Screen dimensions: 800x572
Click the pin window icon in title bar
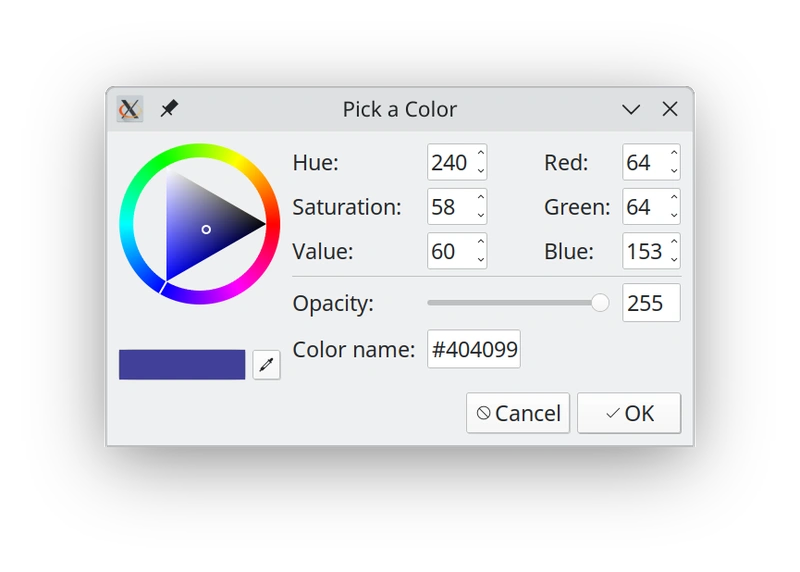point(169,108)
